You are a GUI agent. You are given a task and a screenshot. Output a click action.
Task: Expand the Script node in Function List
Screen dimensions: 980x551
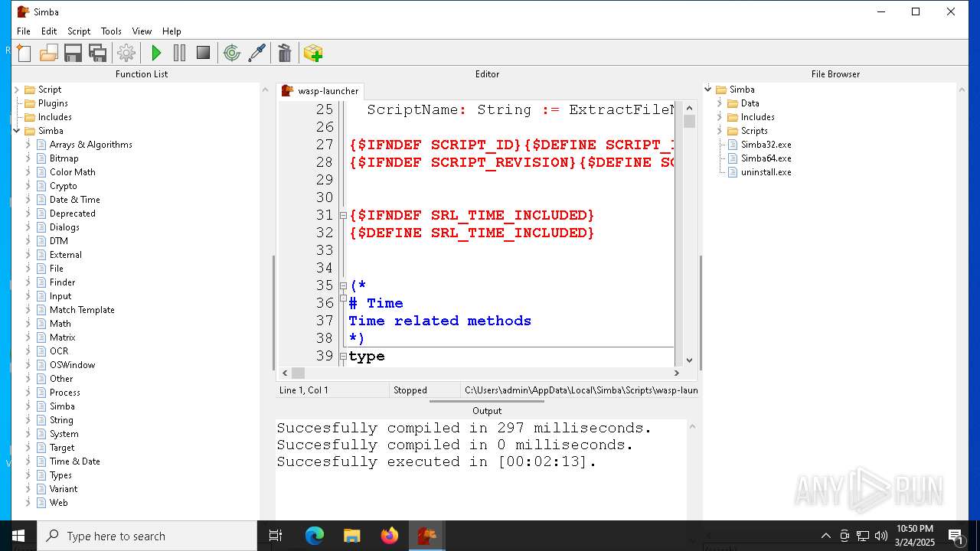point(17,90)
